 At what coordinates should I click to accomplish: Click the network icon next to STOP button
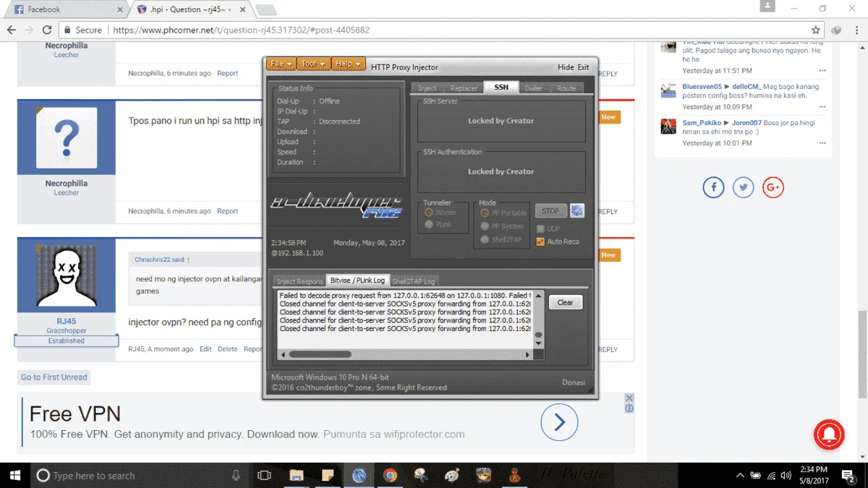tap(577, 210)
